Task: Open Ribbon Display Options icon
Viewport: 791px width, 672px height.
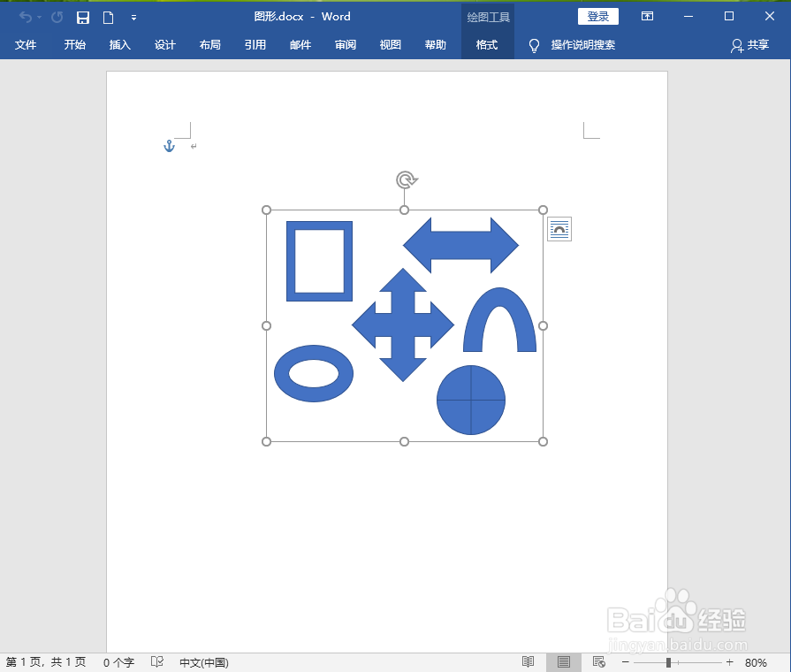Action: 647,17
